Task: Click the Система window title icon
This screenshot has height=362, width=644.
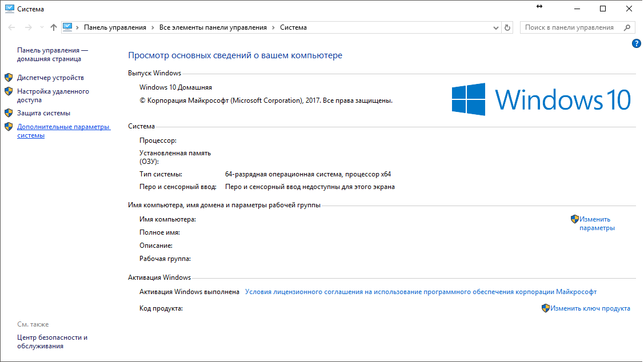Action: click(x=10, y=9)
